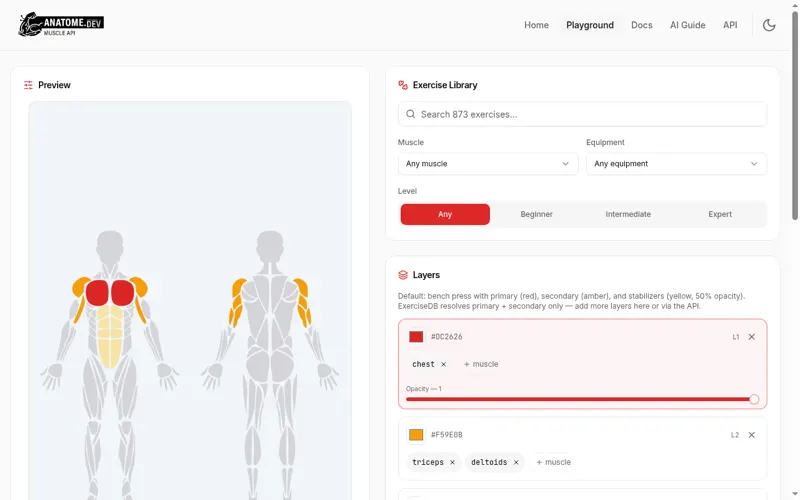
Task: Click the back-view body figure
Action: (x=270, y=365)
